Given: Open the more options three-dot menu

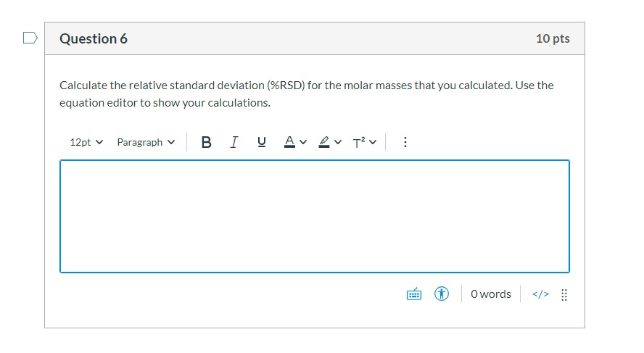Looking at the screenshot, I should [405, 142].
